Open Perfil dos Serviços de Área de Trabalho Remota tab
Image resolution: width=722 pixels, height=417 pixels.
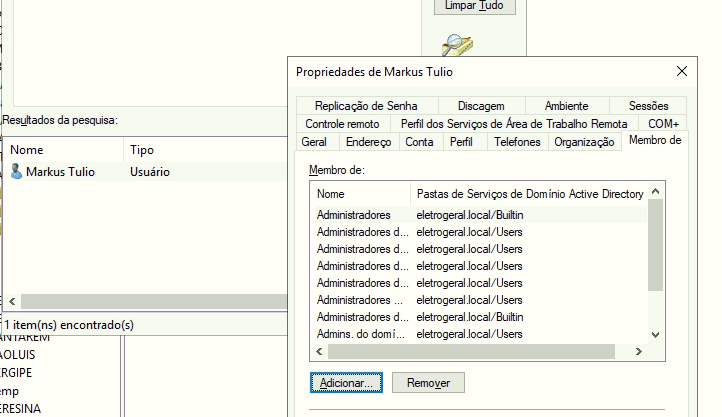pos(514,124)
